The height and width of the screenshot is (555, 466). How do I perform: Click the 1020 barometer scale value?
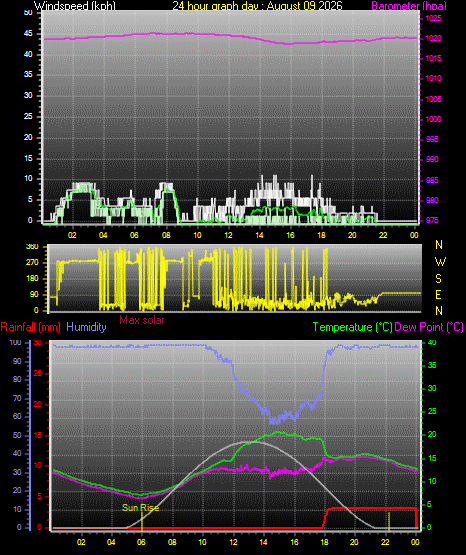[x=433, y=38]
